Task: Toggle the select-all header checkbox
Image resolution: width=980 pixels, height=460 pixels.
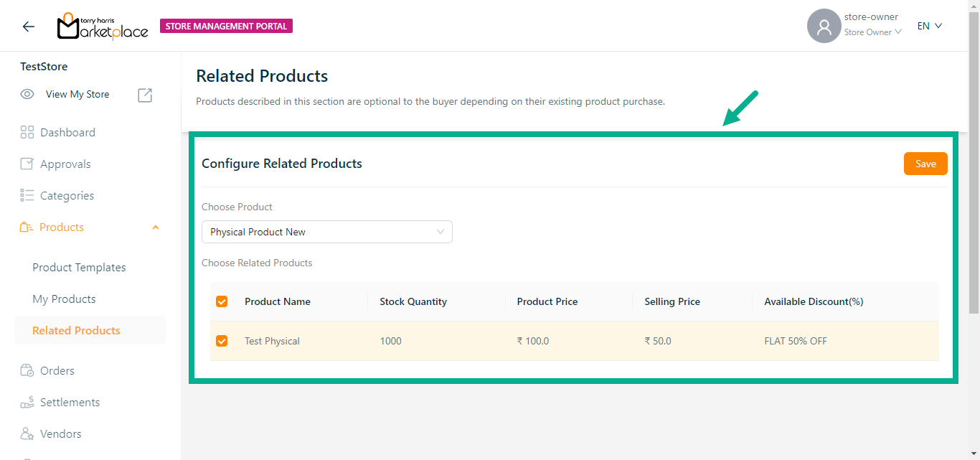Action: (x=222, y=301)
